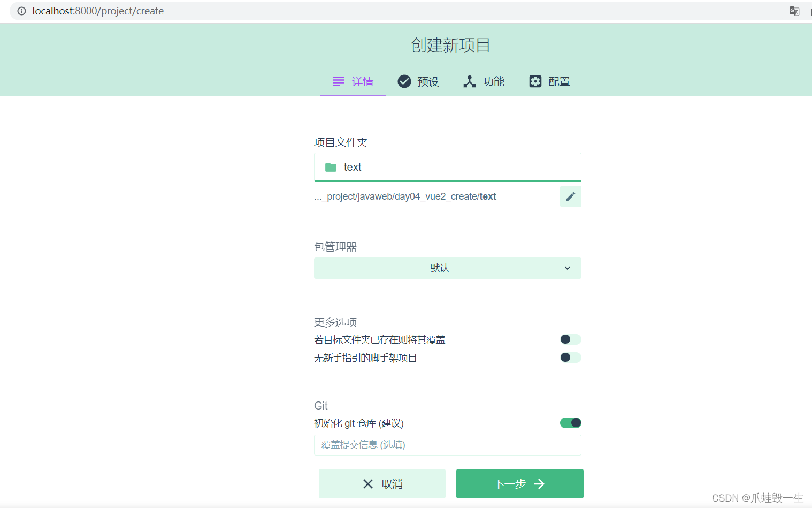Switch to the 配置 configuration tab
The image size is (812, 508).
[549, 81]
